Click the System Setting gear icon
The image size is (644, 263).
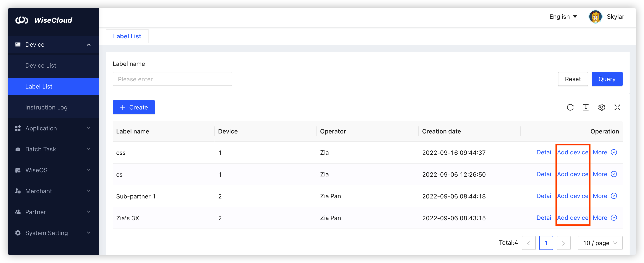(18, 233)
